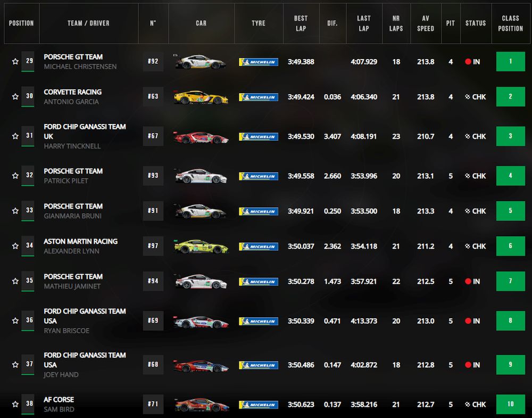Click the red IN status icon for Christensen
The width and height of the screenshot is (532, 418).
(468, 62)
